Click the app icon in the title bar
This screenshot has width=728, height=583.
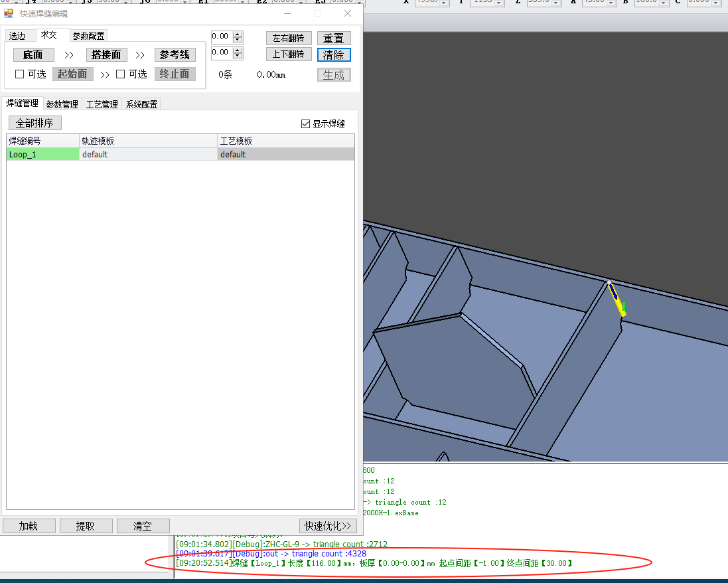(9, 13)
